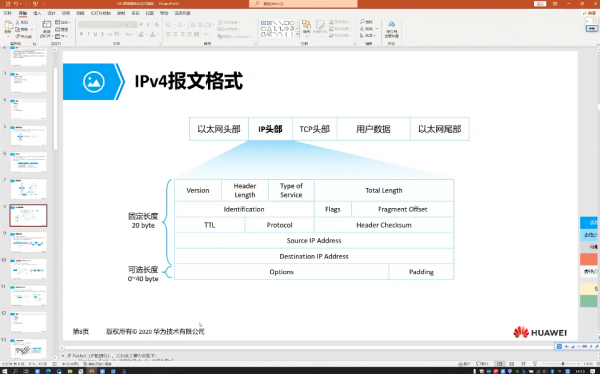
Task: Click Start From Beginning icon in title bar
Action: click(35, 4)
